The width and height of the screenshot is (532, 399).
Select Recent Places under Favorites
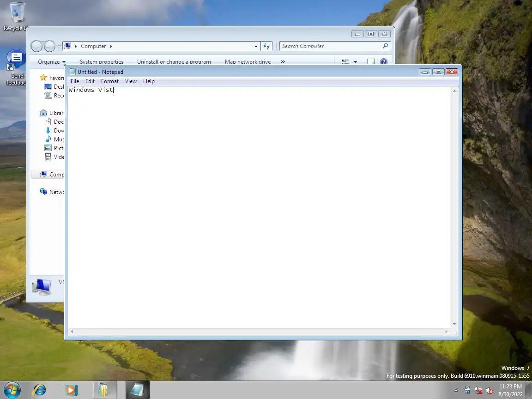click(x=54, y=95)
